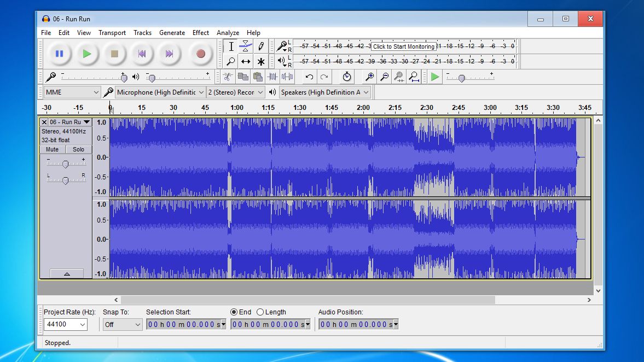The width and height of the screenshot is (644, 362).
Task: Click the Paste clipboard icon
Action: 258,77
